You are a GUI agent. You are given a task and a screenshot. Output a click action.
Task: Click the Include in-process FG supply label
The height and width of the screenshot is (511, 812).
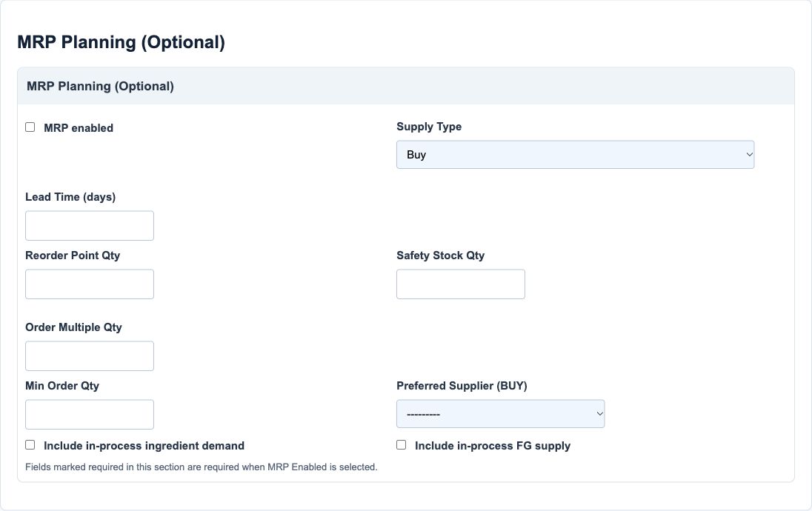(493, 446)
